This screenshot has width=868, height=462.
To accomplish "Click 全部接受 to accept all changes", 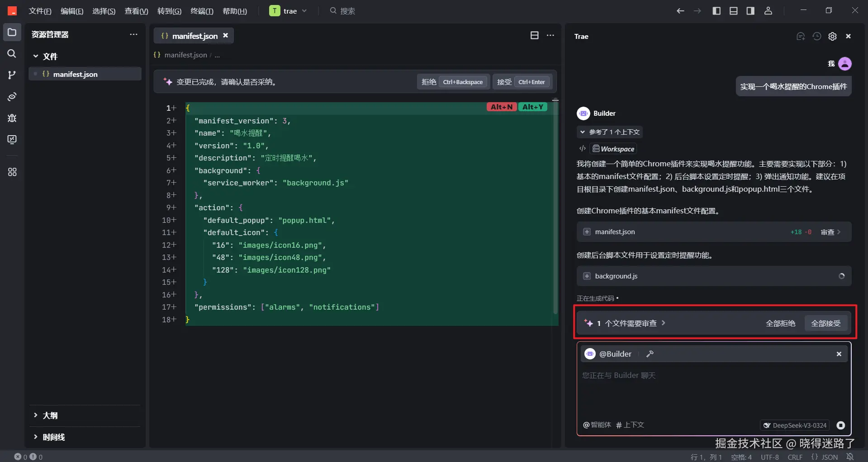I will pos(825,323).
